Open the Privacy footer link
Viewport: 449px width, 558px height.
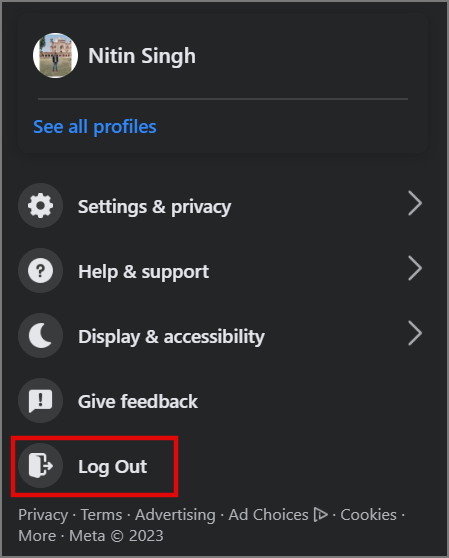(x=43, y=515)
